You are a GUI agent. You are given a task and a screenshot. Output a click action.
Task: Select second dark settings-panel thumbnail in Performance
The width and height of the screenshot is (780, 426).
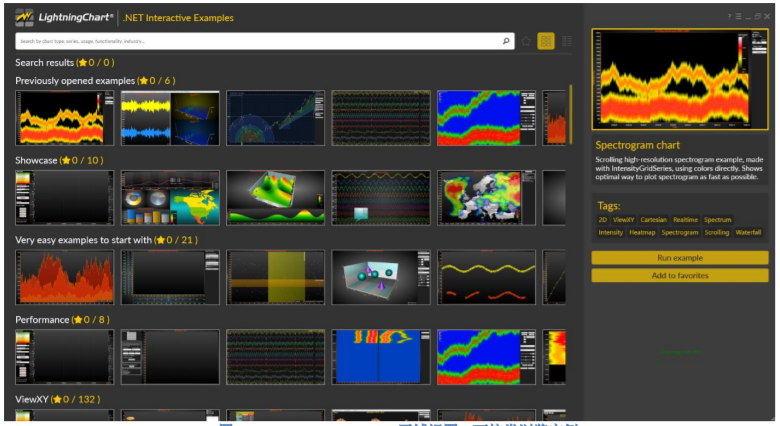170,357
